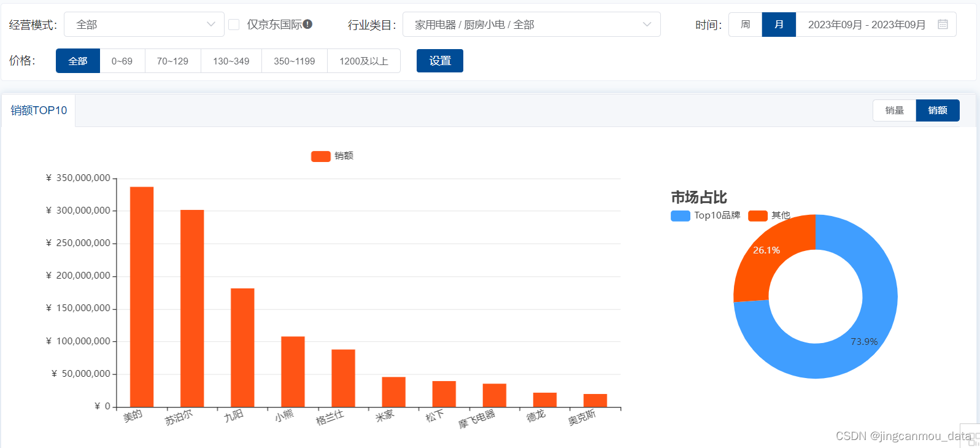The height and width of the screenshot is (448, 980).
Task: Click the 市场占比 chart title
Action: pyautogui.click(x=698, y=197)
